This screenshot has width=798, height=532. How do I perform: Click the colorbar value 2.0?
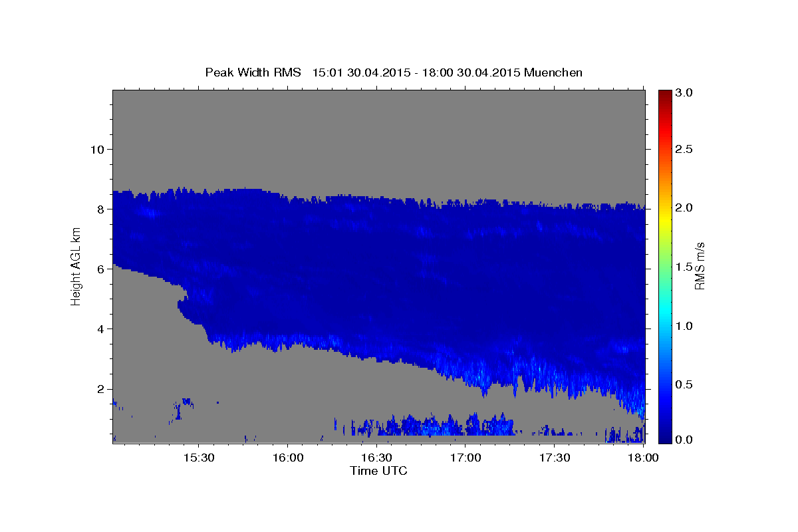click(x=684, y=207)
